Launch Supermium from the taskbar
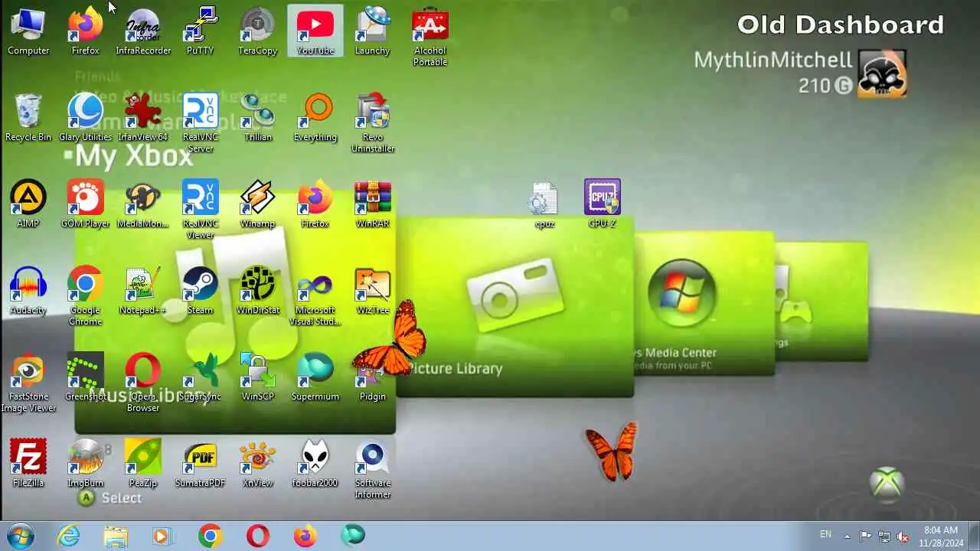The image size is (980, 551). click(x=353, y=536)
